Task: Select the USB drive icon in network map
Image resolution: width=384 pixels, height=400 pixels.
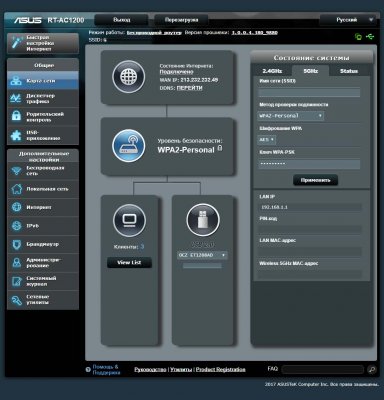Action: click(203, 220)
